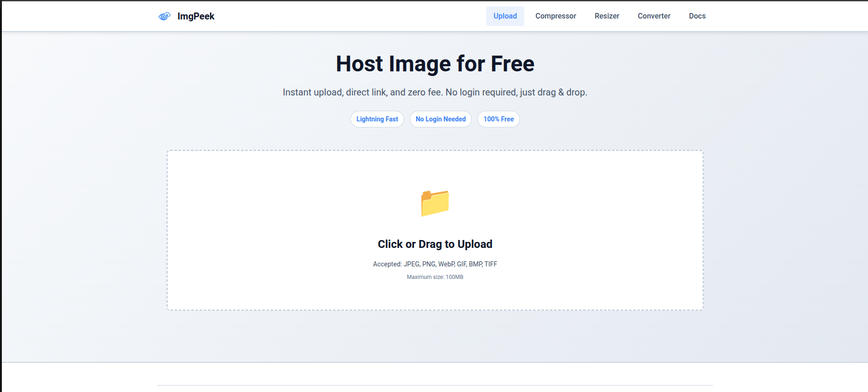The width and height of the screenshot is (868, 392).
Task: Click the 'Click or Drag to Upload' text
Action: pos(435,244)
